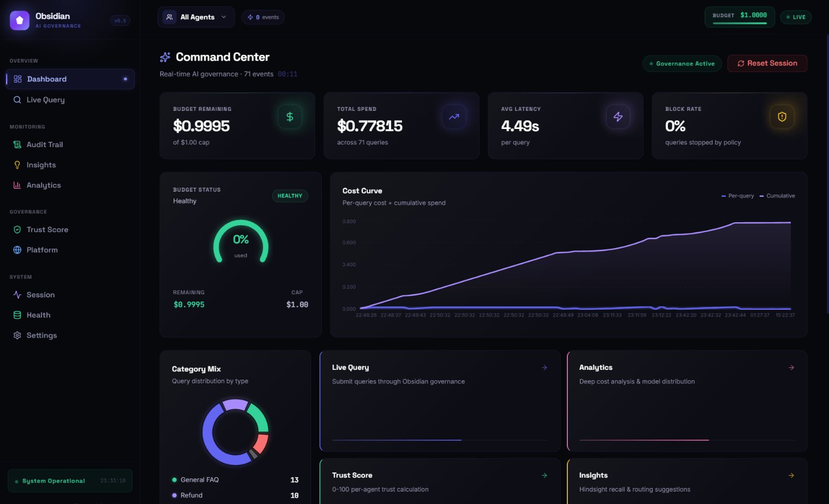829x504 pixels.
Task: Click the $0.77815 total spend value
Action: (370, 126)
